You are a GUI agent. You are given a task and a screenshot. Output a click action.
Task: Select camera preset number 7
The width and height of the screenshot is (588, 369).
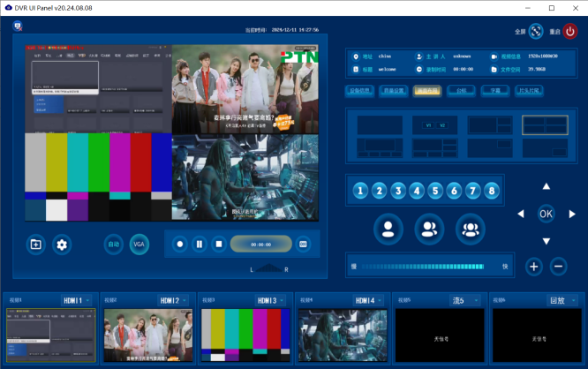pos(473,191)
